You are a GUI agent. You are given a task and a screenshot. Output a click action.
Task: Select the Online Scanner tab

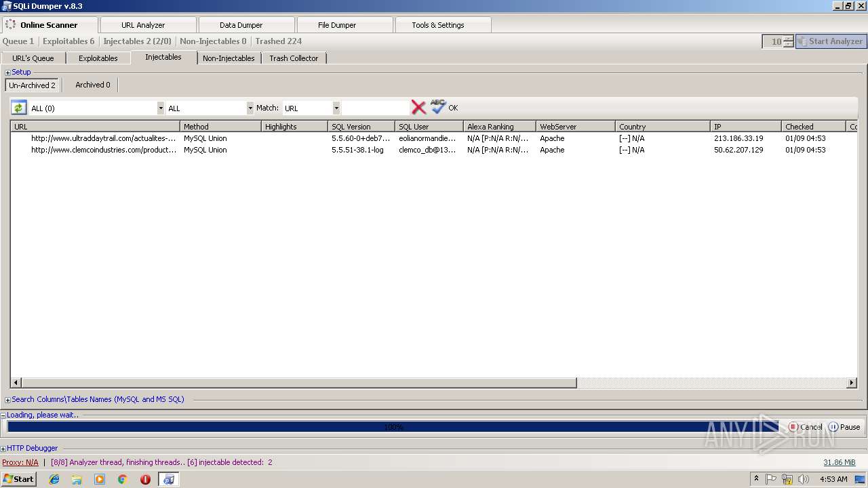point(50,25)
